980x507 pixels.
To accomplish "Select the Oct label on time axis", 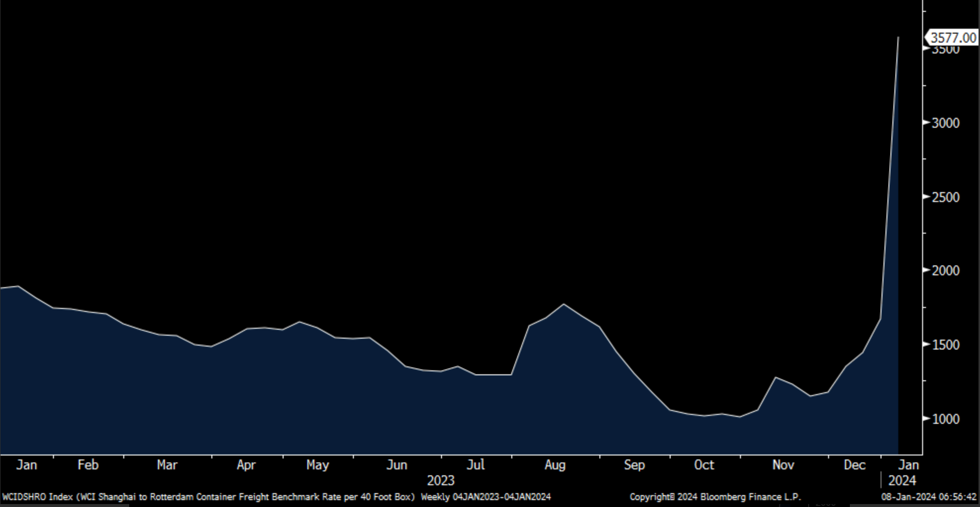I will 704,465.
